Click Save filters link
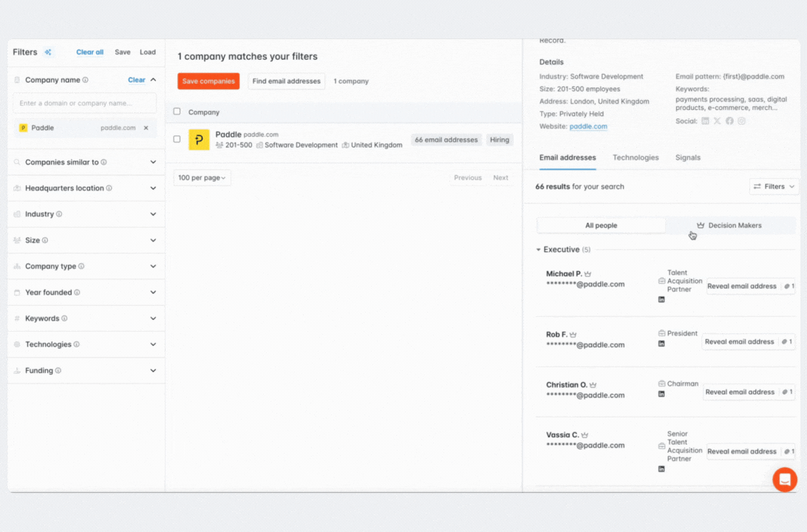 click(x=123, y=52)
